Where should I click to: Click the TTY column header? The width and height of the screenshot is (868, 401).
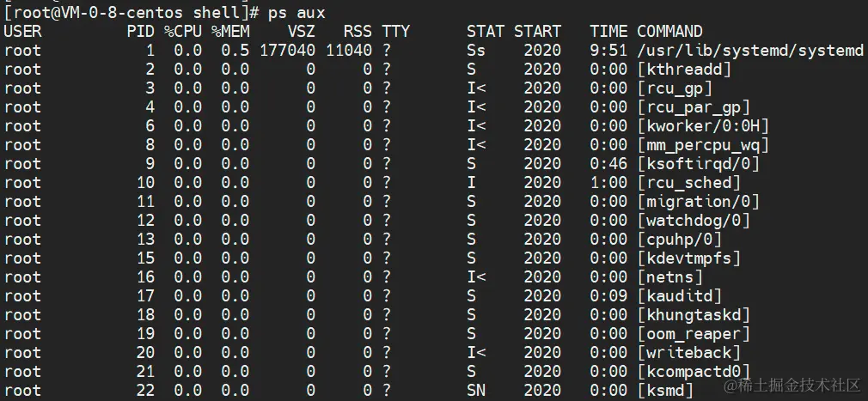point(395,32)
